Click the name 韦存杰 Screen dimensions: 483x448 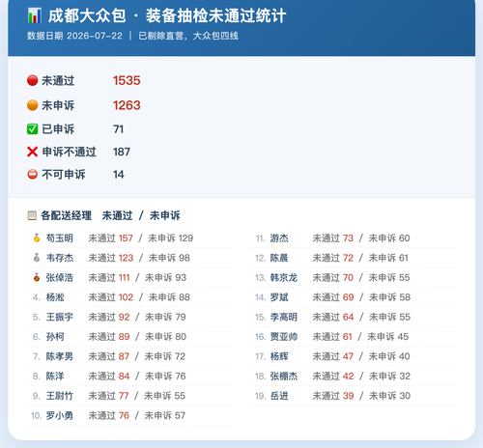click(x=60, y=258)
